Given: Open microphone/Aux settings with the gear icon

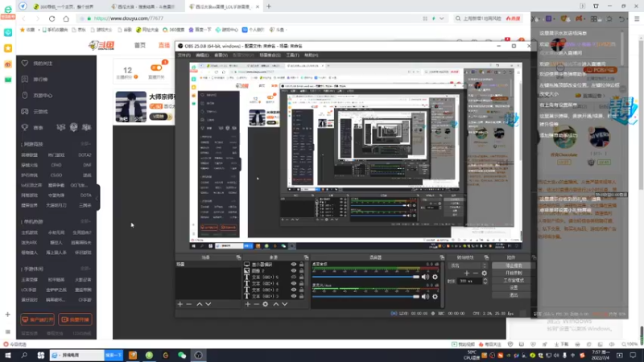Looking at the screenshot, I should pyautogui.click(x=435, y=296).
